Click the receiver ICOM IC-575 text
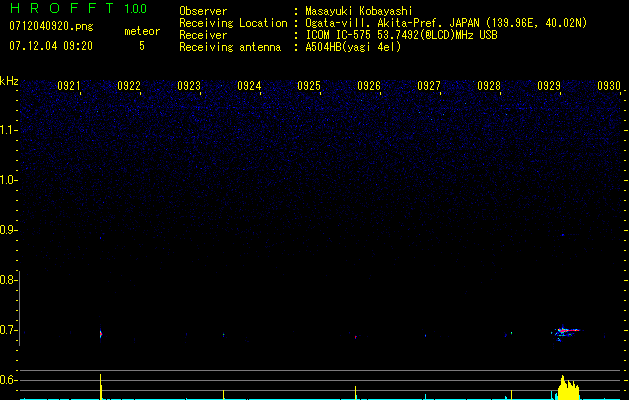This screenshot has height=400, width=629. click(x=402, y=35)
